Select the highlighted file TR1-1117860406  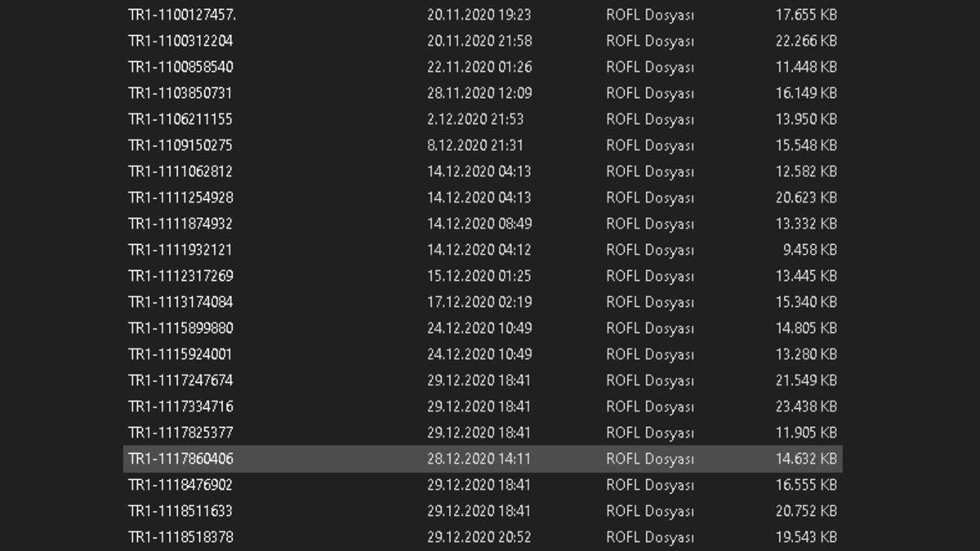point(482,459)
